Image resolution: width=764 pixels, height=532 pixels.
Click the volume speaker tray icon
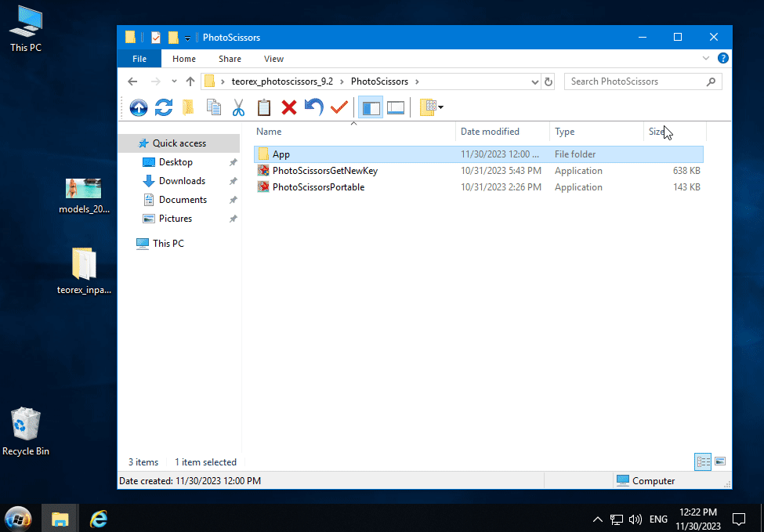(x=635, y=519)
